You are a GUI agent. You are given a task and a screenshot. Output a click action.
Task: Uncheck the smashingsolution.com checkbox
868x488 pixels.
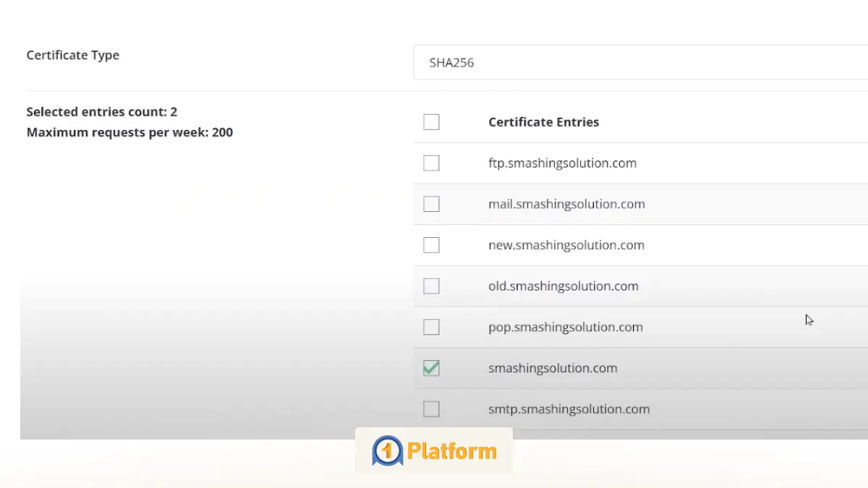(431, 368)
